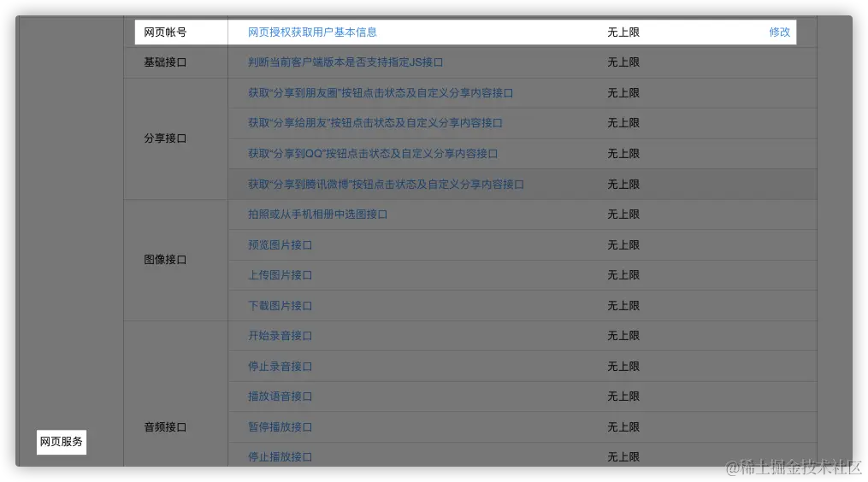The image size is (868, 482).
Task: Open 拍照或从手机相册中选图接口 link
Action: (x=318, y=215)
